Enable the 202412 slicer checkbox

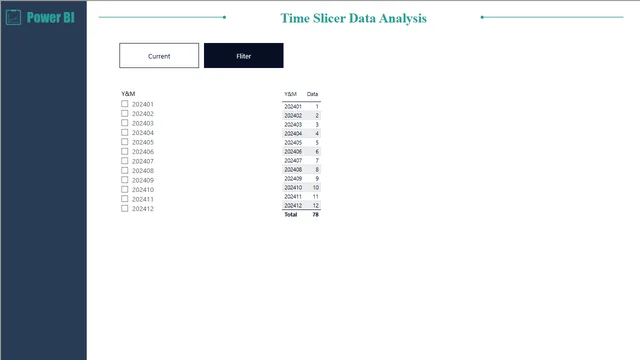tap(124, 208)
